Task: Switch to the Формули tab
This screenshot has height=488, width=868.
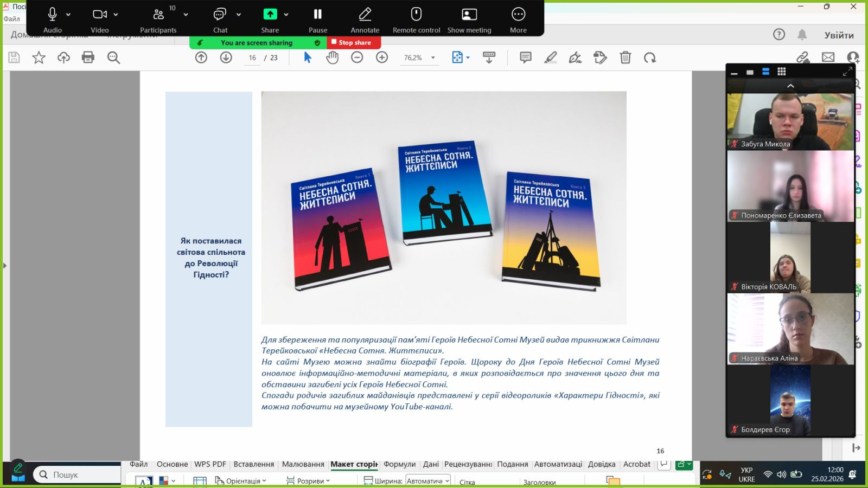Action: 399,464
